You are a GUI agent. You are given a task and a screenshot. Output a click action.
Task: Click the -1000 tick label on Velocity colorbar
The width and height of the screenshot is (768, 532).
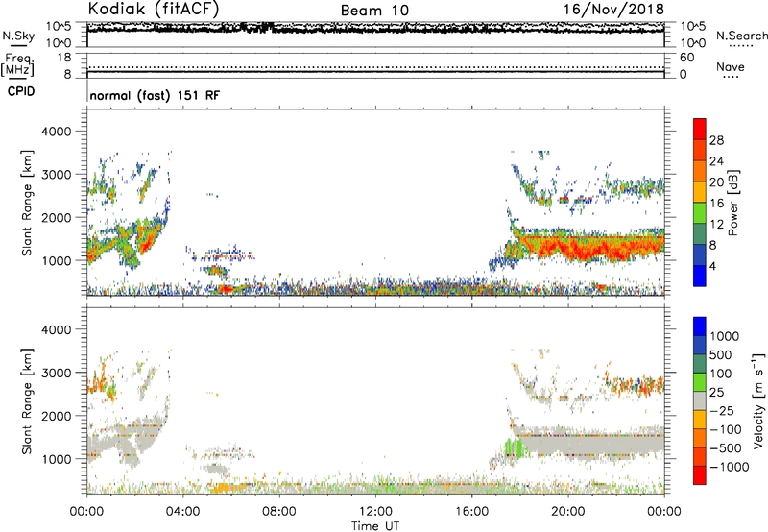(x=730, y=467)
